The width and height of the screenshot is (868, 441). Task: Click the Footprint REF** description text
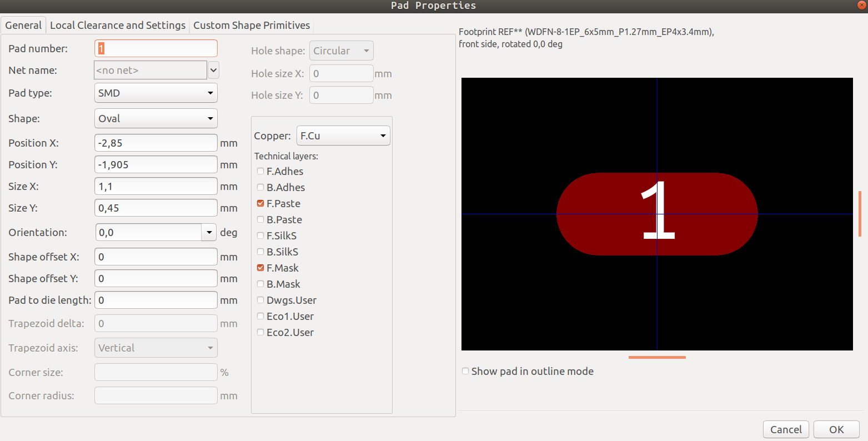(x=586, y=38)
